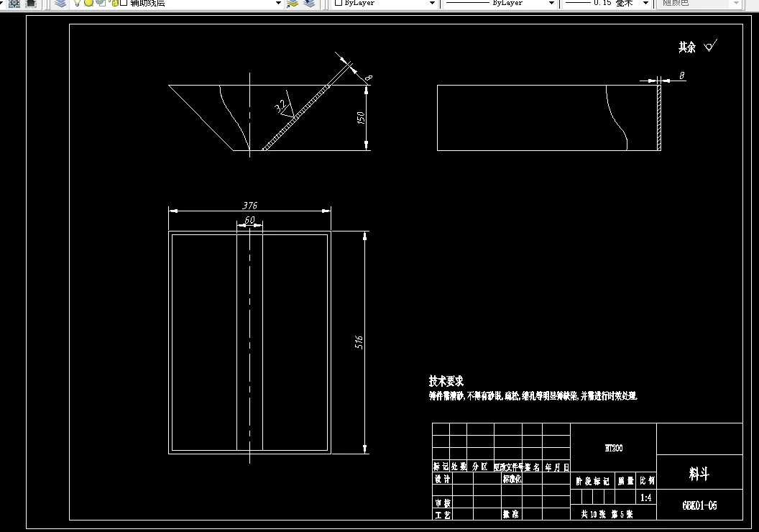Expand the 随颜色 plot style dropdown
The height and width of the screenshot is (532, 759).
point(736,3)
